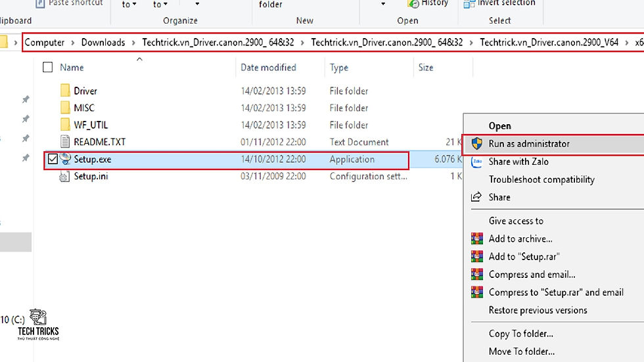Click the Setup.ini configuration file icon
This screenshot has height=362, width=644.
tap(64, 177)
